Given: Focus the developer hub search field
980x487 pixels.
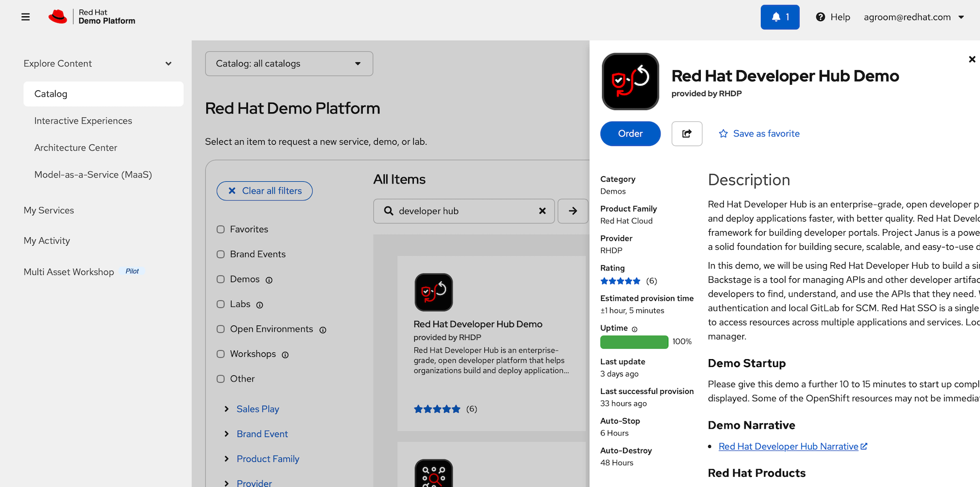Looking at the screenshot, I should [464, 211].
